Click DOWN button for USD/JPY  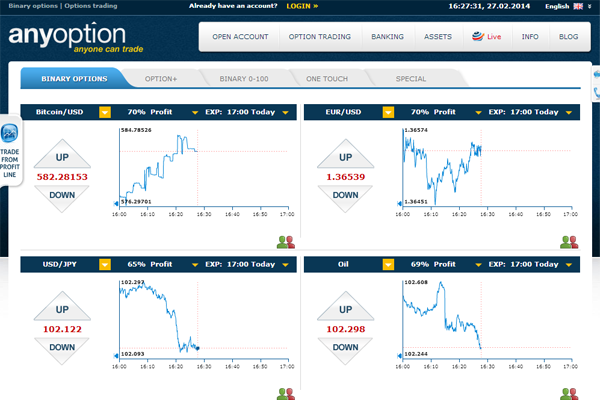[x=62, y=350]
